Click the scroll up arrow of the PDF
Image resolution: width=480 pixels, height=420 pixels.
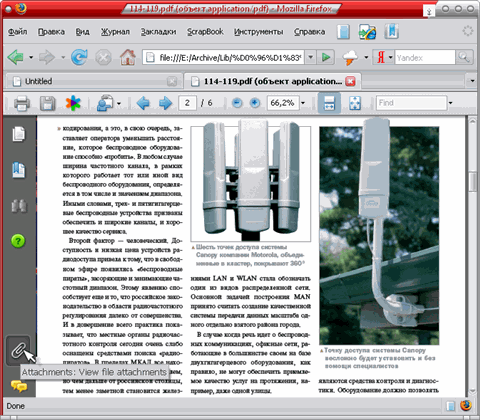[x=472, y=121]
